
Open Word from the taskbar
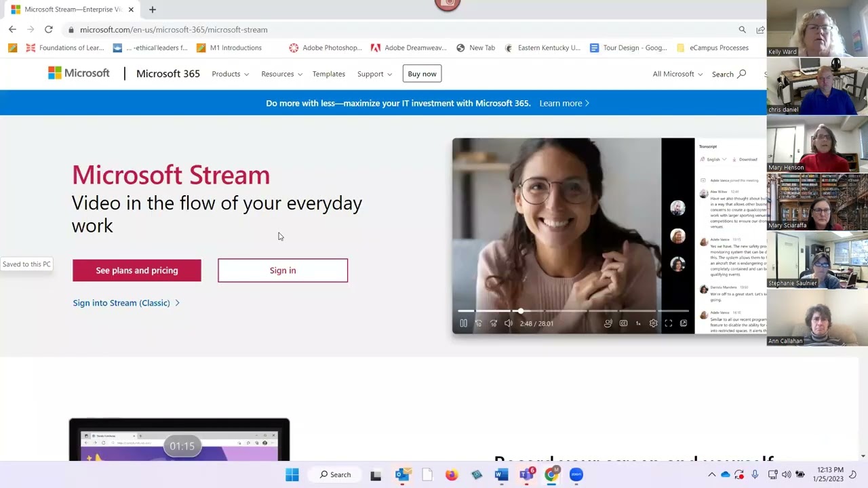click(501, 474)
